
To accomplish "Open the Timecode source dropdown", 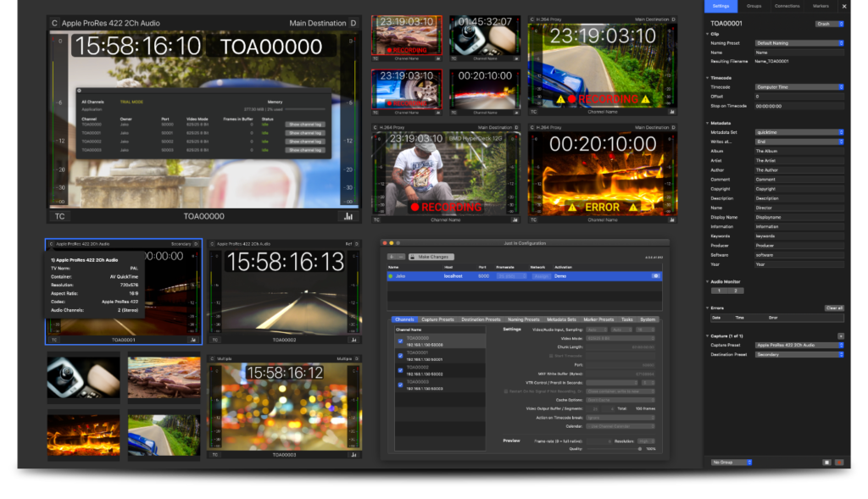I will click(x=799, y=87).
